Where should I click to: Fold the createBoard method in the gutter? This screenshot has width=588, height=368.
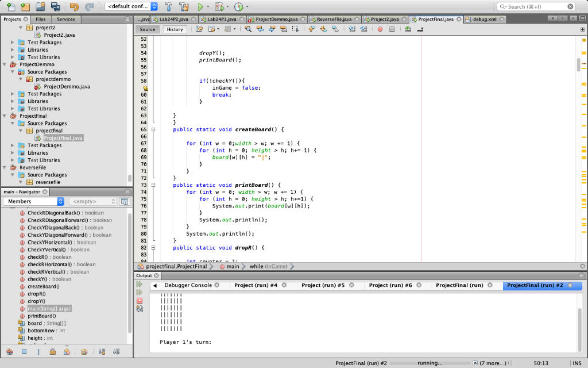[x=153, y=129]
